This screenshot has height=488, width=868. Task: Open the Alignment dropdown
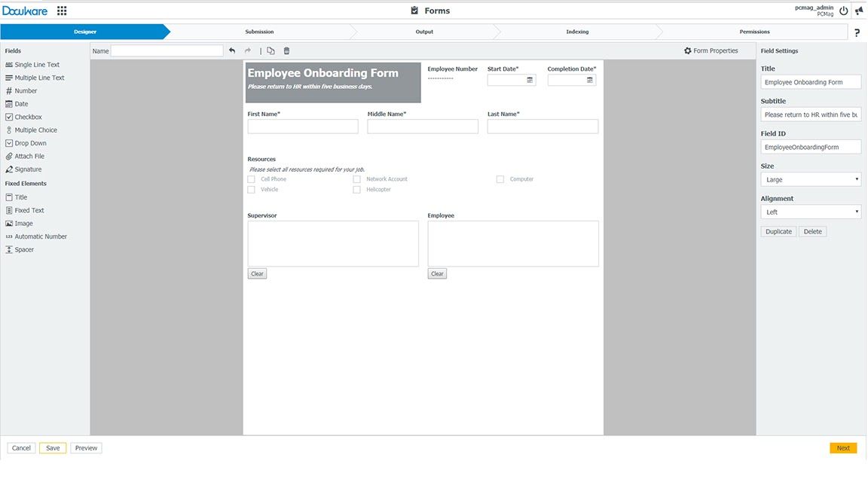tap(811, 212)
